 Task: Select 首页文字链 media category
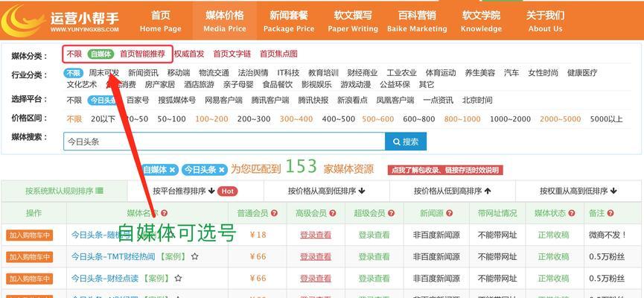coord(232,54)
